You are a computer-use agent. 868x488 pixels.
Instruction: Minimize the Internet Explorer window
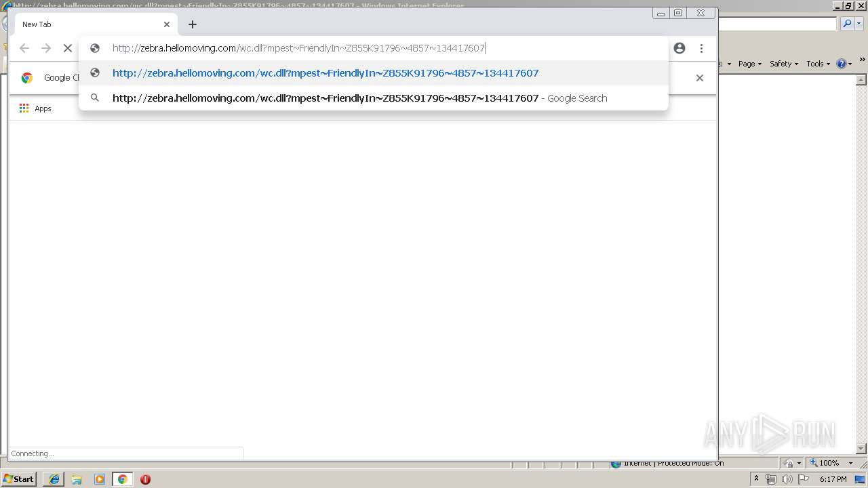(x=838, y=5)
